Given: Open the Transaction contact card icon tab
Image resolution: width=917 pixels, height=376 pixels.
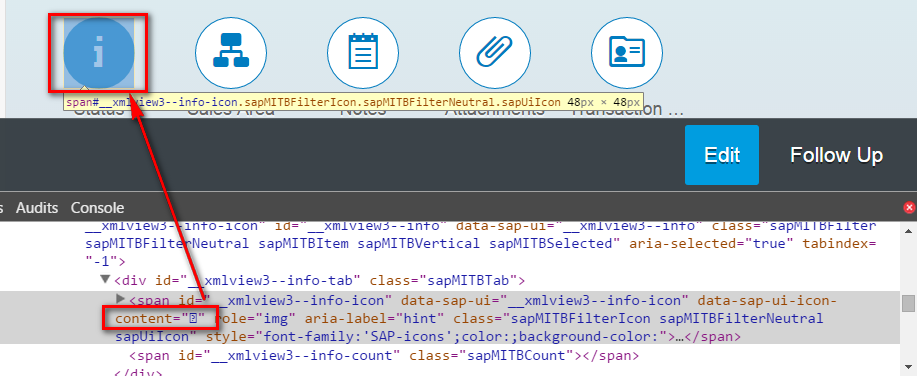Looking at the screenshot, I should (627, 53).
